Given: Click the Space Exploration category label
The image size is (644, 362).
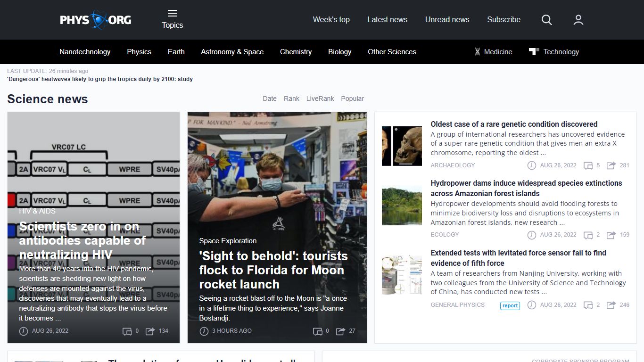Looking at the screenshot, I should (228, 241).
